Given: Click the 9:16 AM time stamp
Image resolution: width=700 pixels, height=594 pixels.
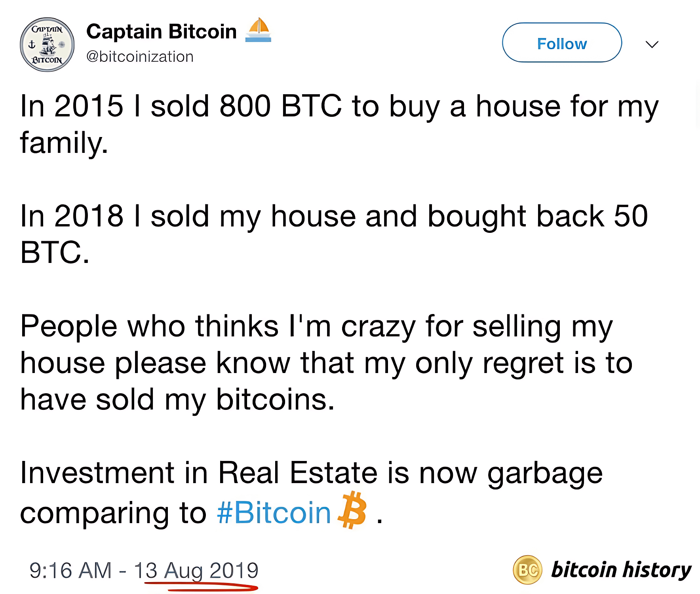Looking at the screenshot, I should tap(70, 571).
